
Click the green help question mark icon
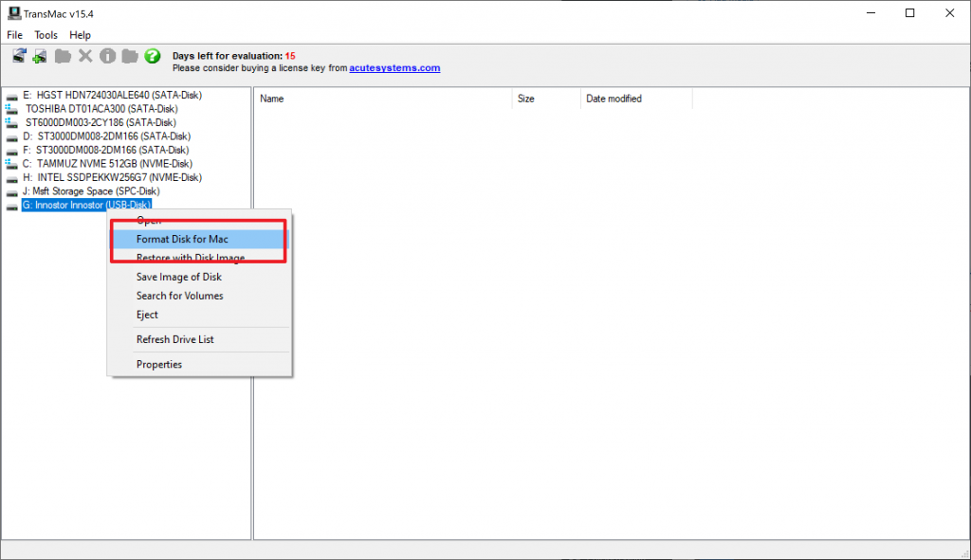pos(152,56)
